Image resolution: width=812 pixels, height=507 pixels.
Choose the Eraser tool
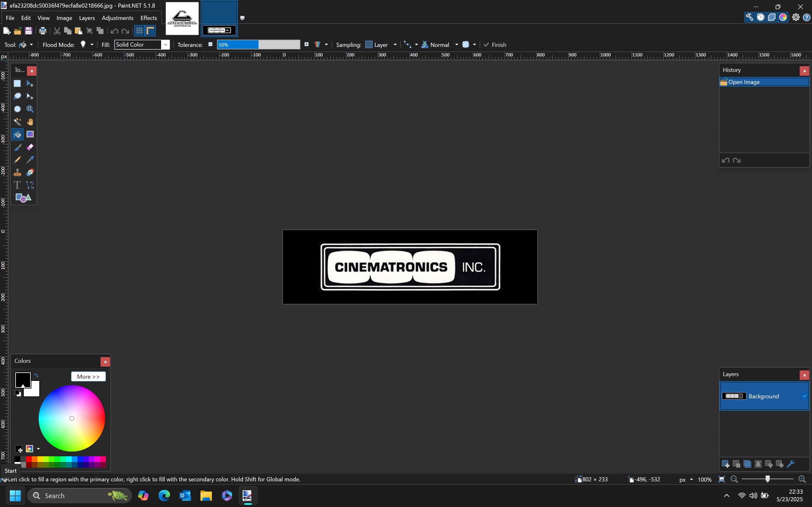coord(30,147)
